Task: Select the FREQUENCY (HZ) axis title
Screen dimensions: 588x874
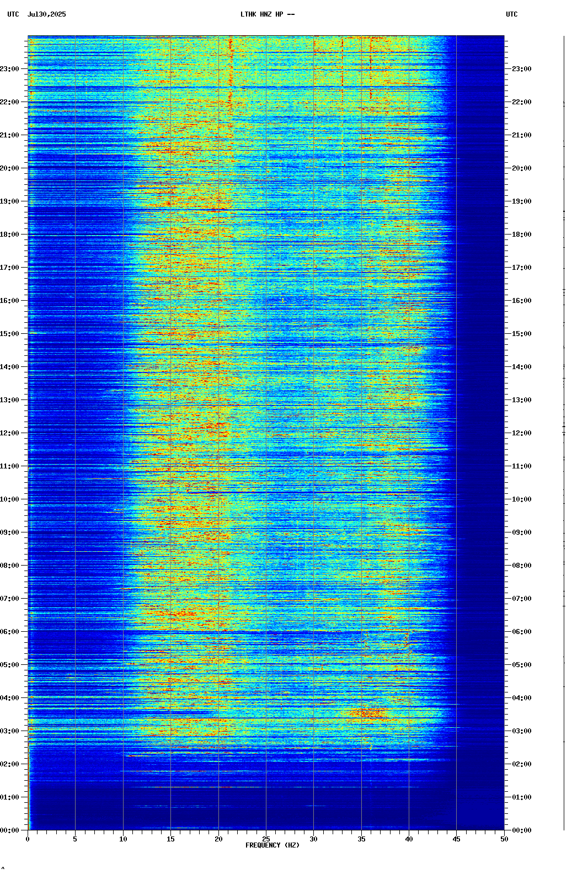Action: pos(272,845)
